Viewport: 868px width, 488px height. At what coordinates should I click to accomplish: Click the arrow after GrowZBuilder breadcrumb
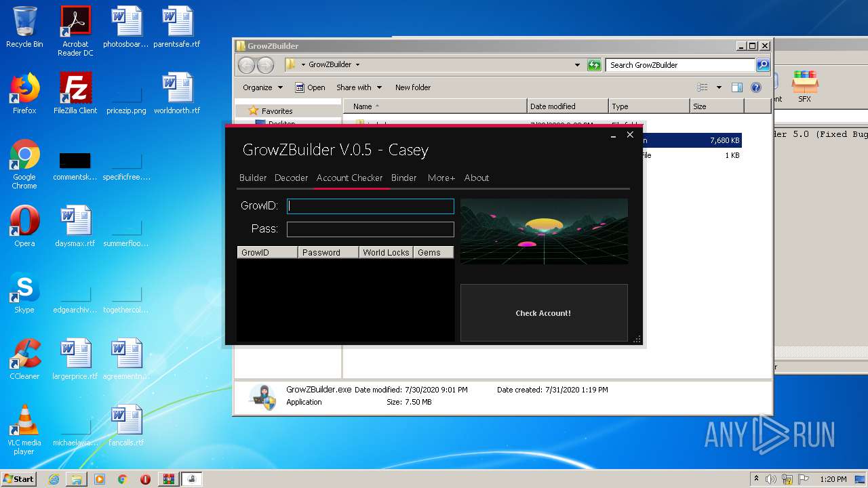click(357, 65)
